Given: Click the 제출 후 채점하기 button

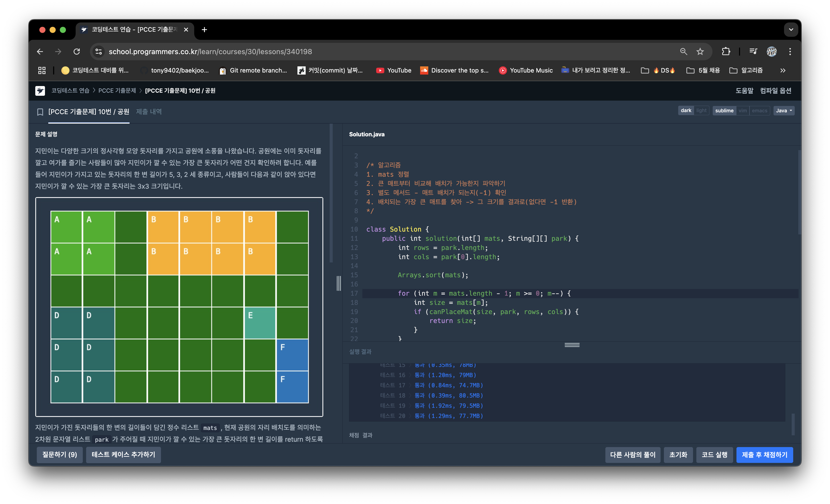Looking at the screenshot, I should tap(764, 454).
